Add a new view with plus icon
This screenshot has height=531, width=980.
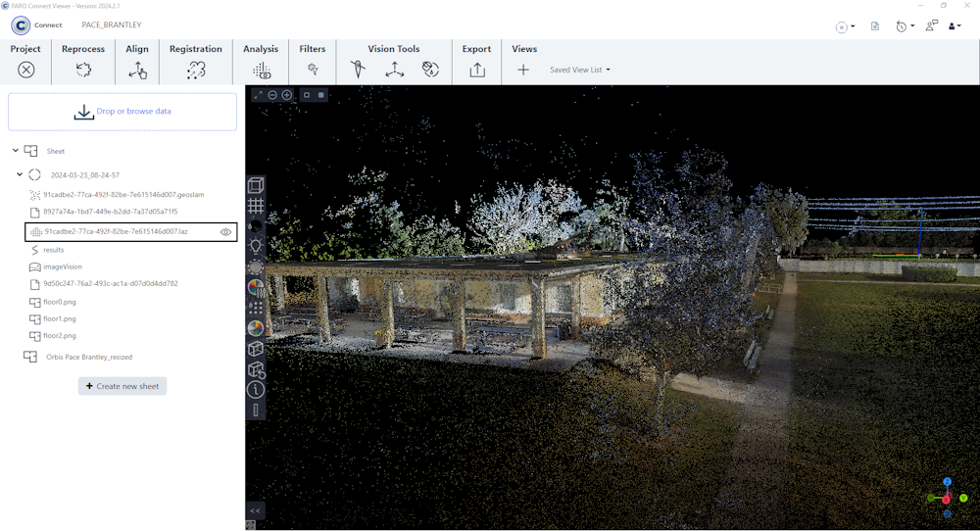click(x=523, y=70)
